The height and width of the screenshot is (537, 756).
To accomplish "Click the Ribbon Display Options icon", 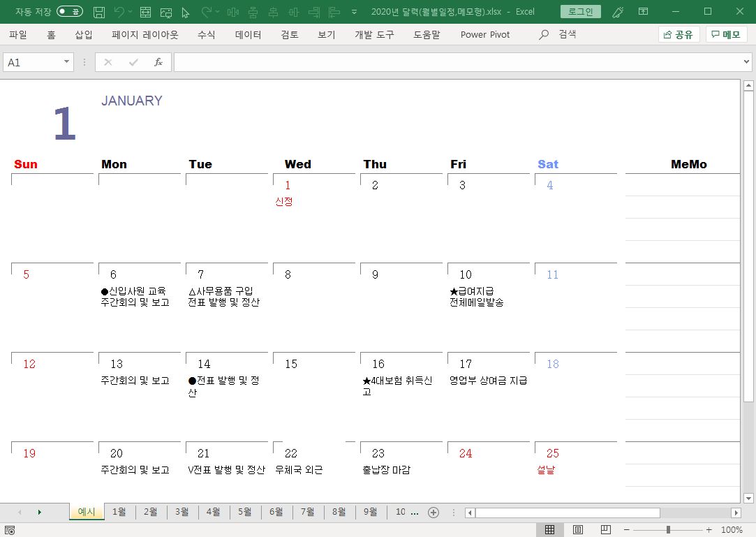I will 643,12.
